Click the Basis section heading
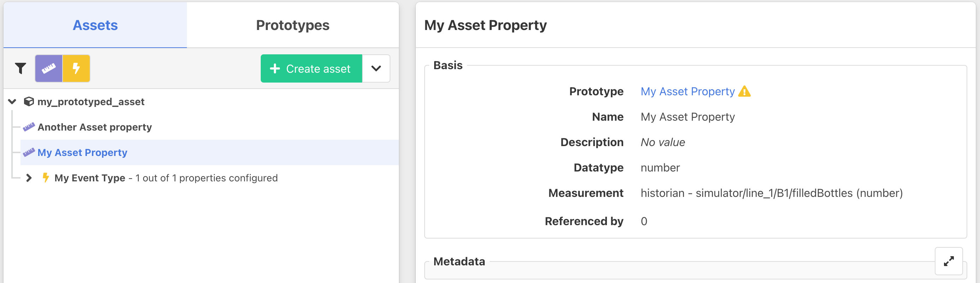The height and width of the screenshot is (283, 980). click(448, 65)
